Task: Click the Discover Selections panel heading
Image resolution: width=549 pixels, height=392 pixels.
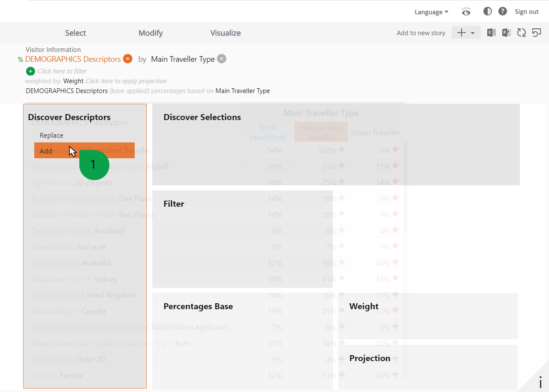Action: click(x=202, y=117)
